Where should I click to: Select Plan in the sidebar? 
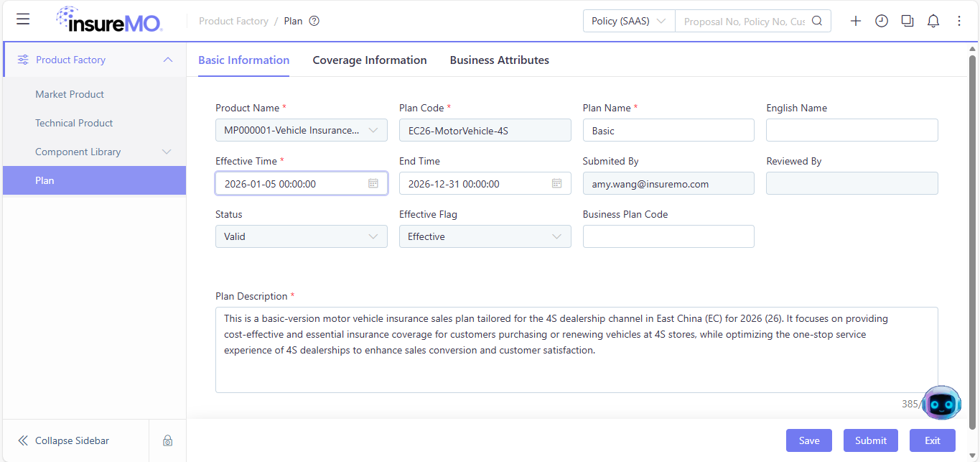95,180
